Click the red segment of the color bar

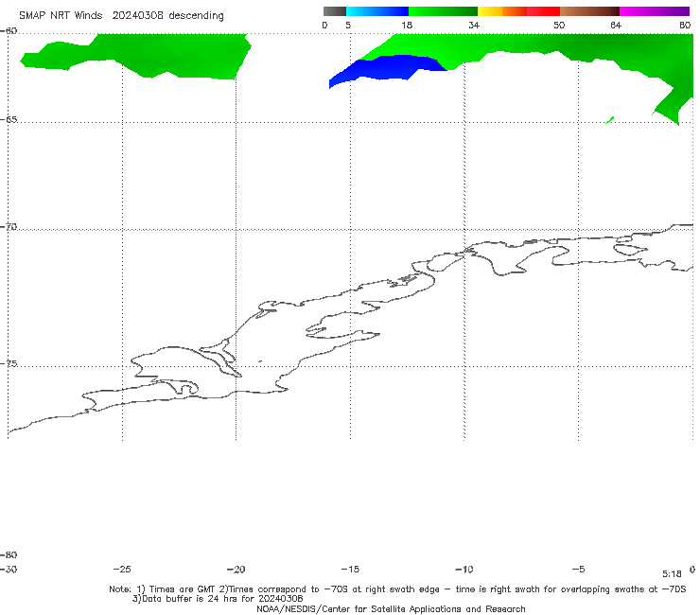coord(543,11)
